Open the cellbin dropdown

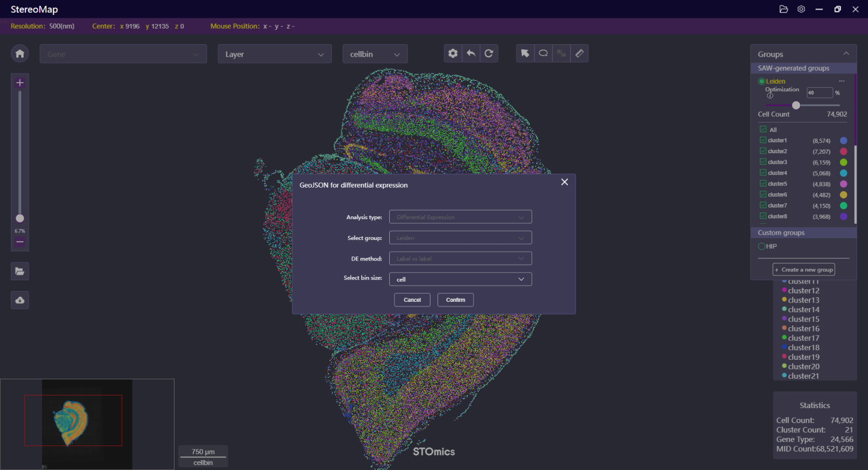pos(375,54)
